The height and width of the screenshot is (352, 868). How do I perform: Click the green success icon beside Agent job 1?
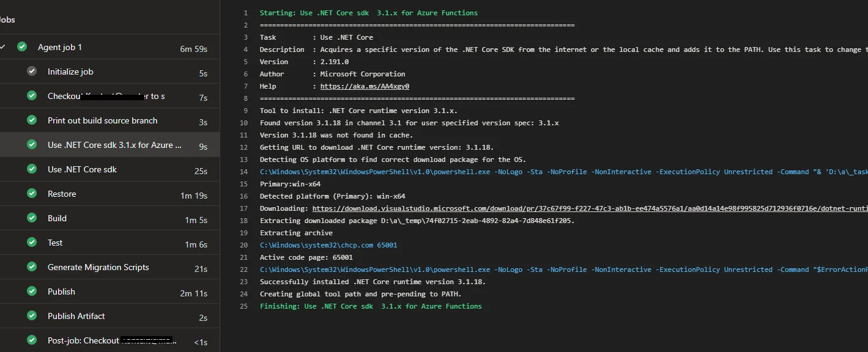tap(21, 46)
